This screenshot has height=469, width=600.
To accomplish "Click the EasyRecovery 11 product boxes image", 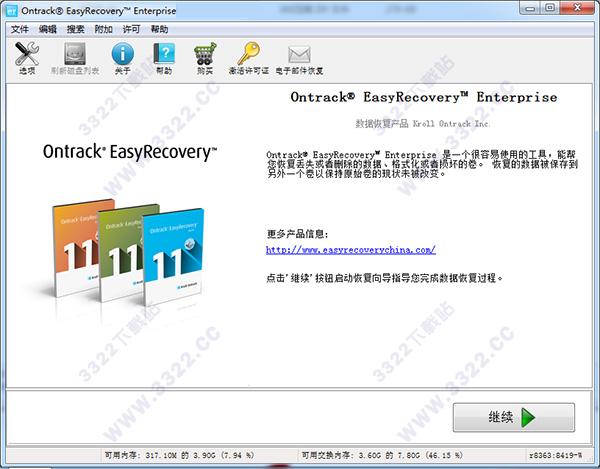I will tap(128, 252).
